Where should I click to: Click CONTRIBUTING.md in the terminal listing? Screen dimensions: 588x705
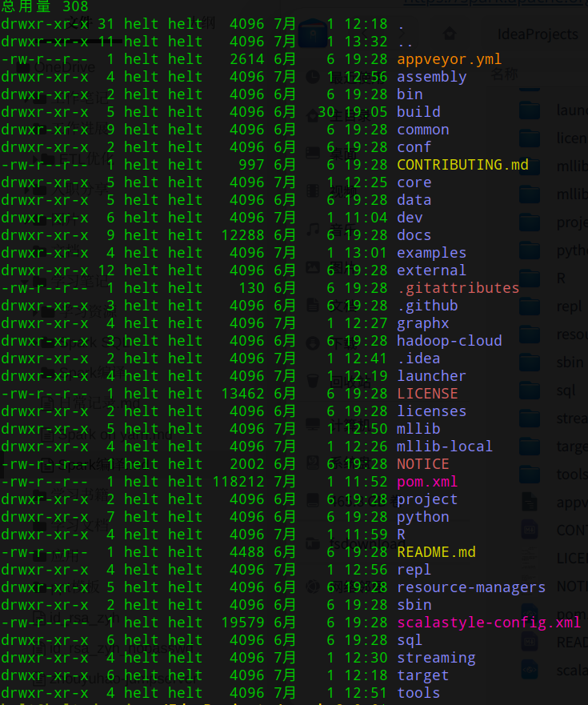pyautogui.click(x=462, y=165)
